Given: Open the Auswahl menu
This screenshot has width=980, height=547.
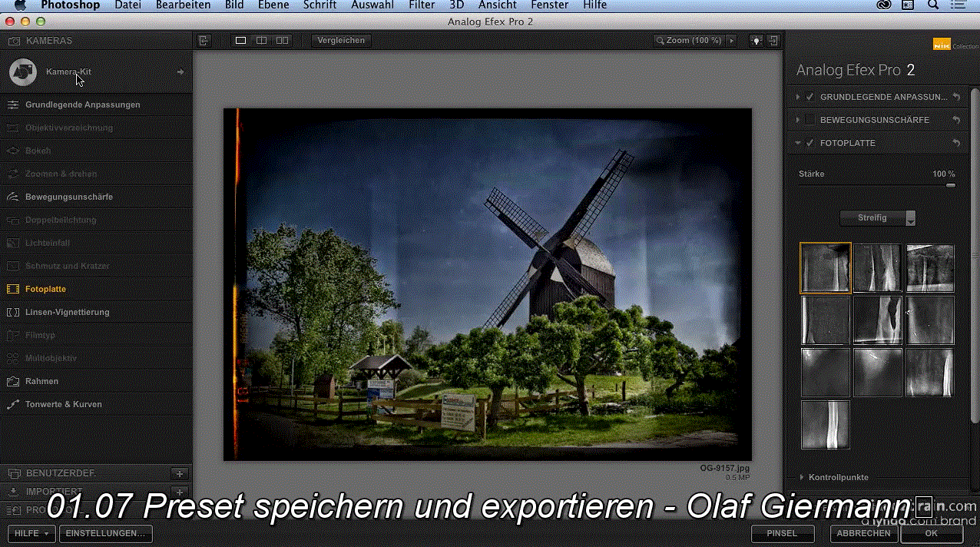Looking at the screenshot, I should point(372,5).
